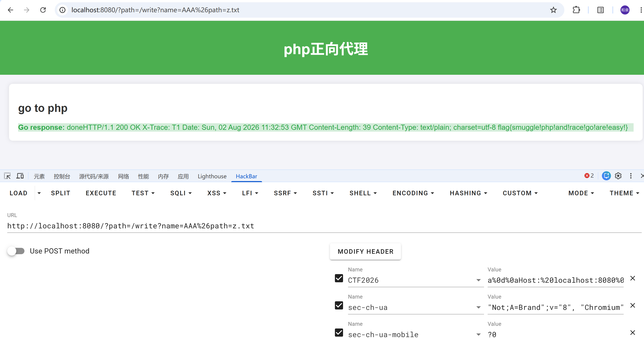Edit the CTF2026 header value field
This screenshot has height=338, width=644.
pos(556,280)
